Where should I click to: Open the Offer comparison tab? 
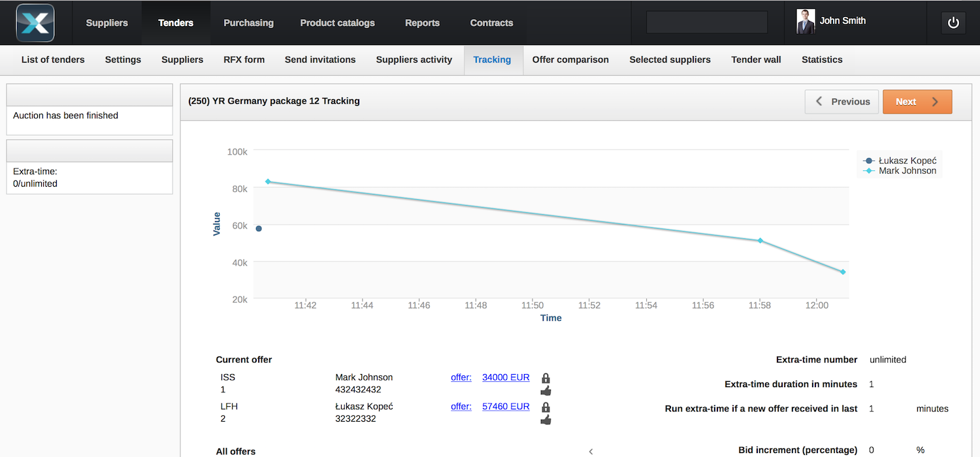click(x=570, y=59)
